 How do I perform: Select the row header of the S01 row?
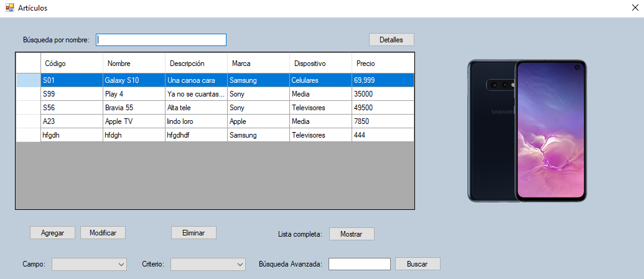pyautogui.click(x=29, y=80)
